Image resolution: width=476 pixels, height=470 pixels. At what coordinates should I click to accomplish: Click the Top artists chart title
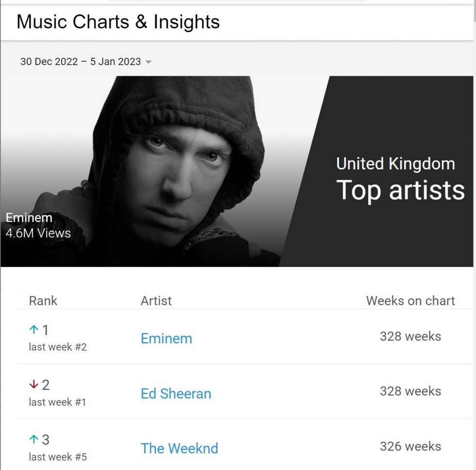coord(401,190)
